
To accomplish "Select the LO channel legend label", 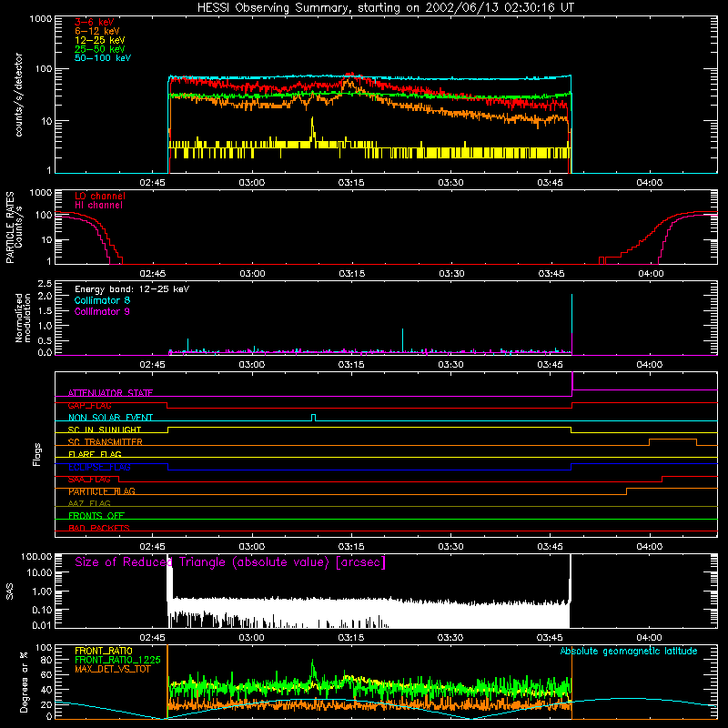I will [x=100, y=196].
